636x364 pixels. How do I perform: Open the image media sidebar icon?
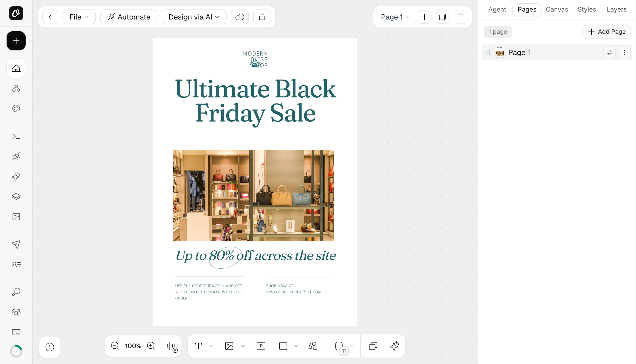[x=16, y=216]
